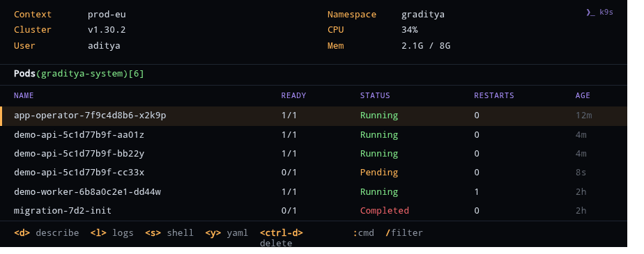
Task: Click the Namespace label
Action: (x=352, y=15)
